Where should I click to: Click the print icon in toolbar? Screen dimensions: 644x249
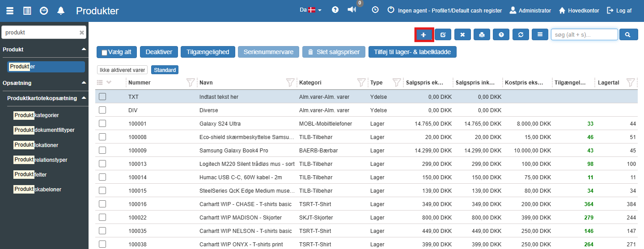tap(482, 34)
